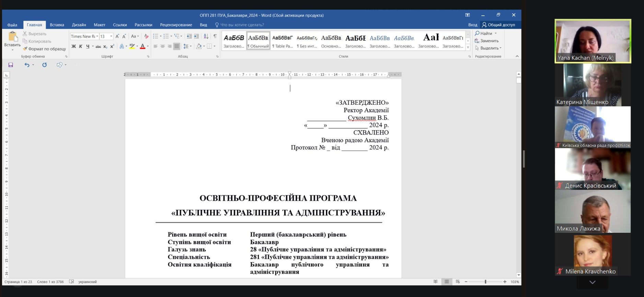The height and width of the screenshot is (297, 644).
Task: Toggle underline with the Ч button
Action: (88, 46)
